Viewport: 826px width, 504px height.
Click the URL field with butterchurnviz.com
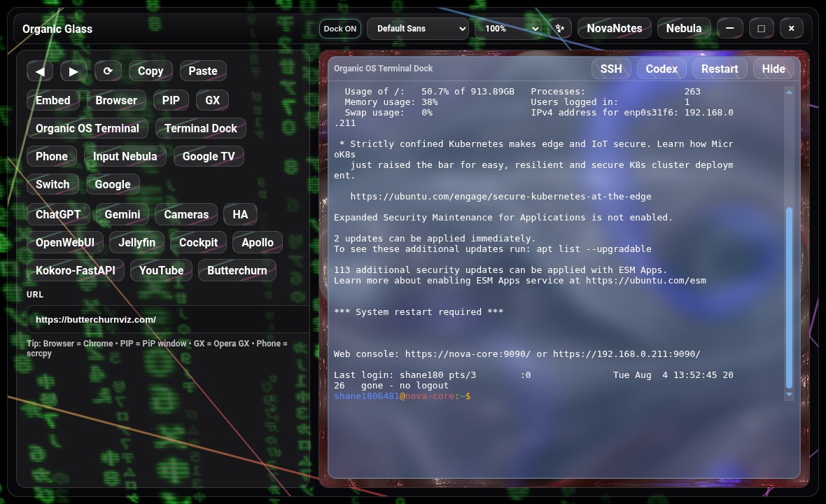point(168,319)
